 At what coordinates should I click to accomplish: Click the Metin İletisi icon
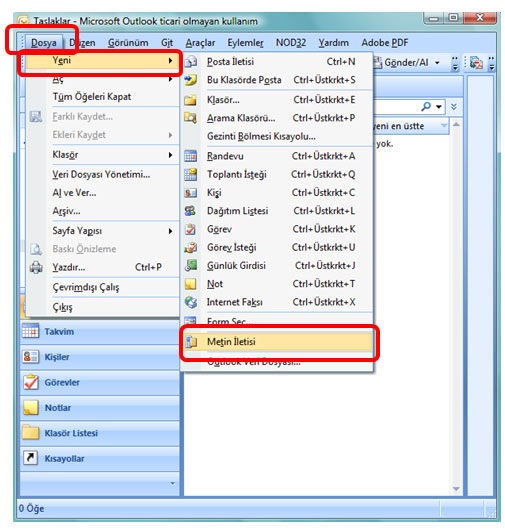pos(191,342)
